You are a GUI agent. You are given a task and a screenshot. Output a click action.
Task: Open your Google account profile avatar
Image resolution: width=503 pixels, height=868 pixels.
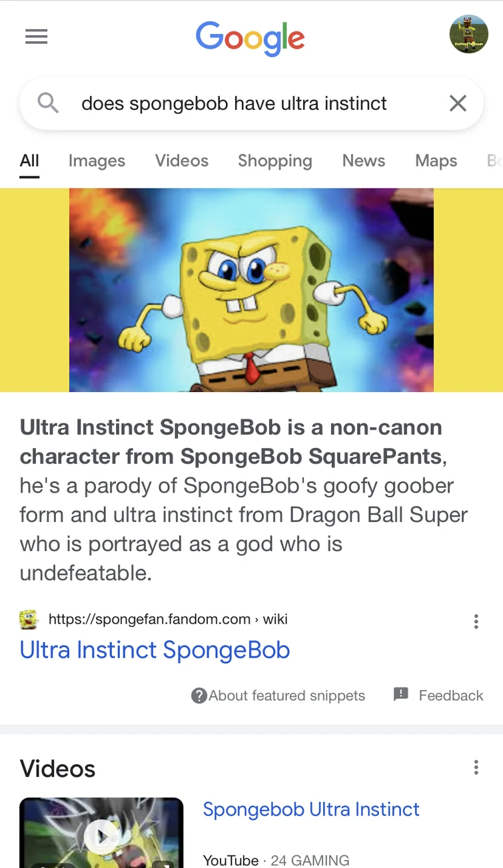(469, 33)
